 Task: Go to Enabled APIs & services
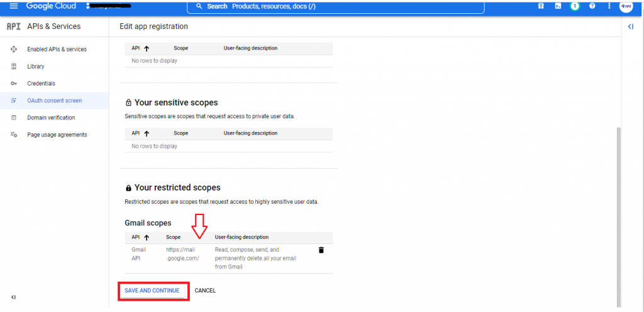click(x=57, y=49)
